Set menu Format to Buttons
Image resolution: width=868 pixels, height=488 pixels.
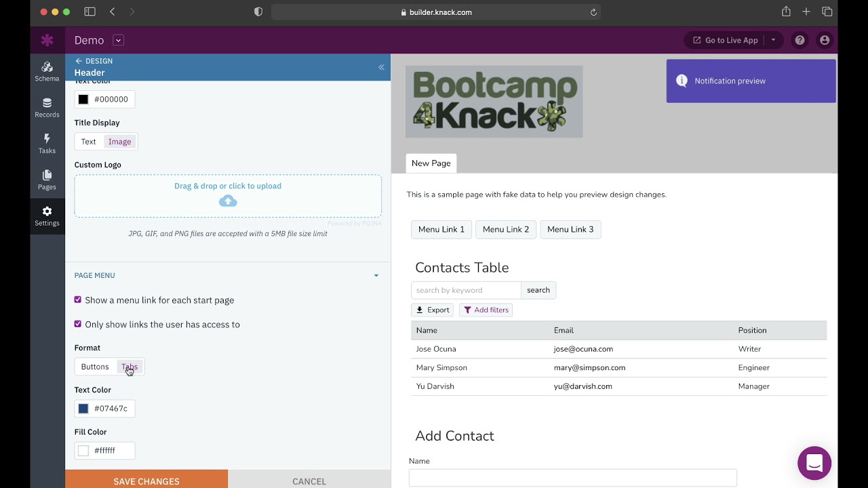click(x=95, y=367)
